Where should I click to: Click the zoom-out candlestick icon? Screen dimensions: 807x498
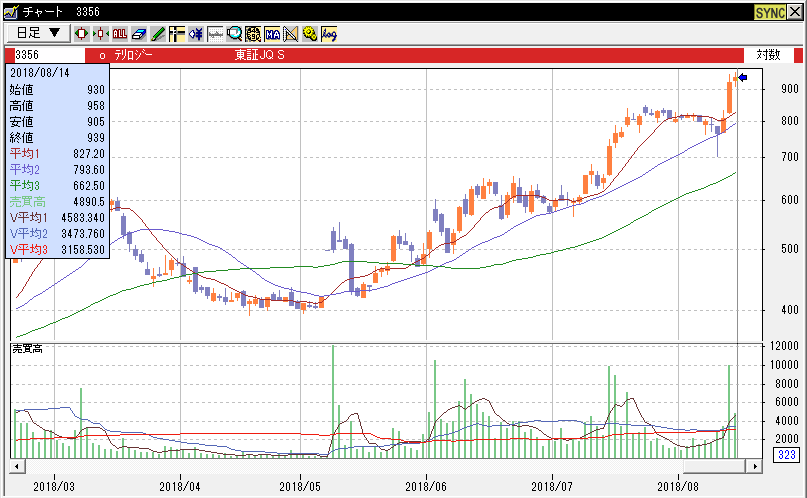(101, 33)
